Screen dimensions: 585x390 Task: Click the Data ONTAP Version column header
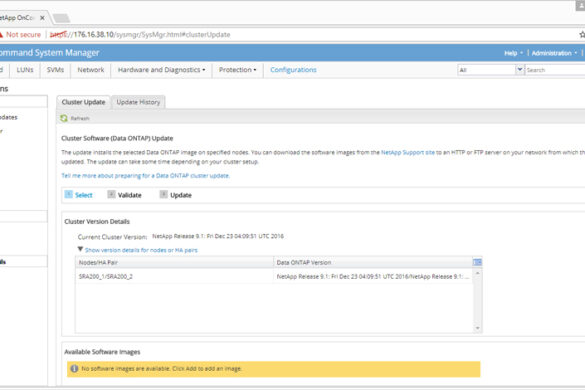[373, 262]
